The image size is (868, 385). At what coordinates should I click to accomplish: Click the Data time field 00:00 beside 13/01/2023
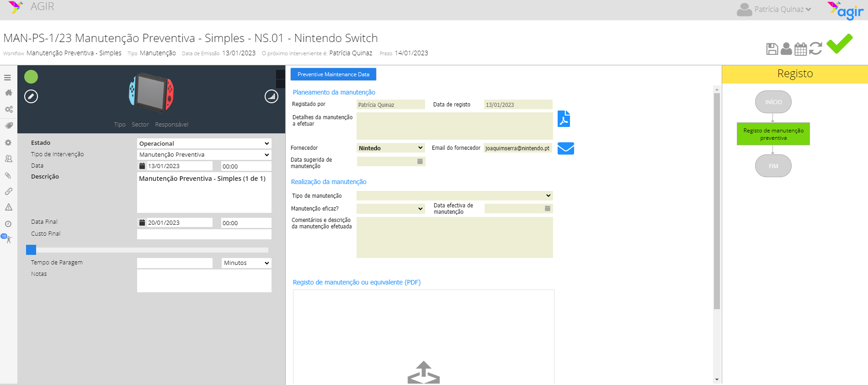246,166
